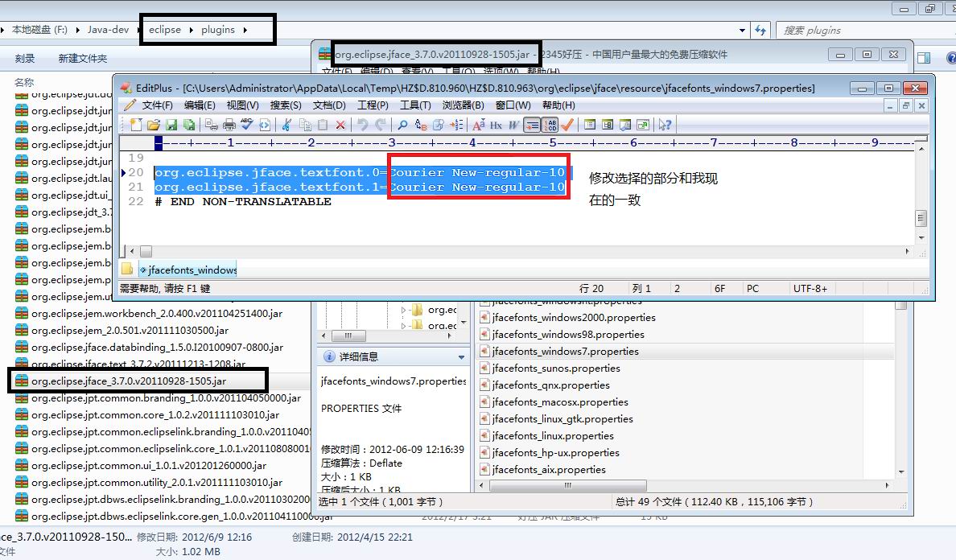The height and width of the screenshot is (560, 956).
Task: Cut selection with the scissors icon
Action: [286, 125]
